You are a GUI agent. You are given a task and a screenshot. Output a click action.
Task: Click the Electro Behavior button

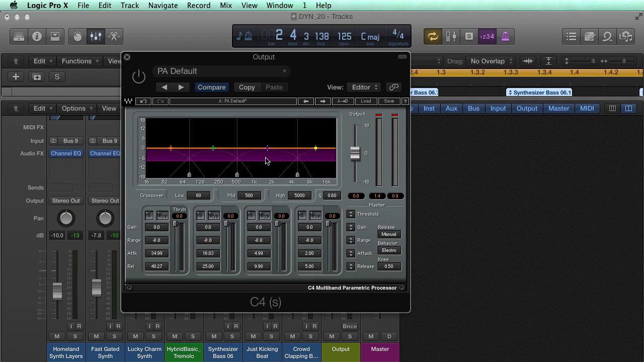pos(389,250)
